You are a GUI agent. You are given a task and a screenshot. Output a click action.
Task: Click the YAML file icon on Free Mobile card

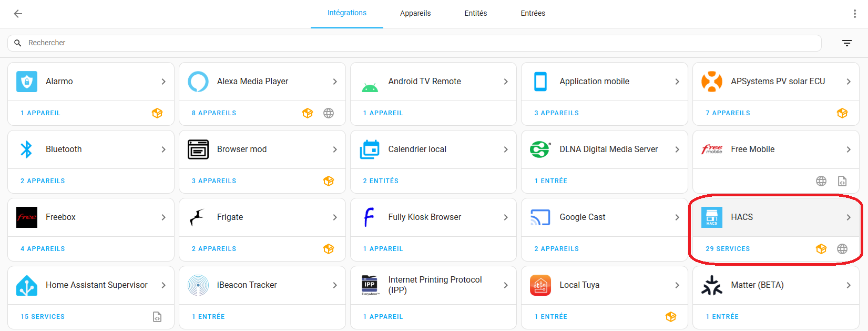tap(842, 181)
